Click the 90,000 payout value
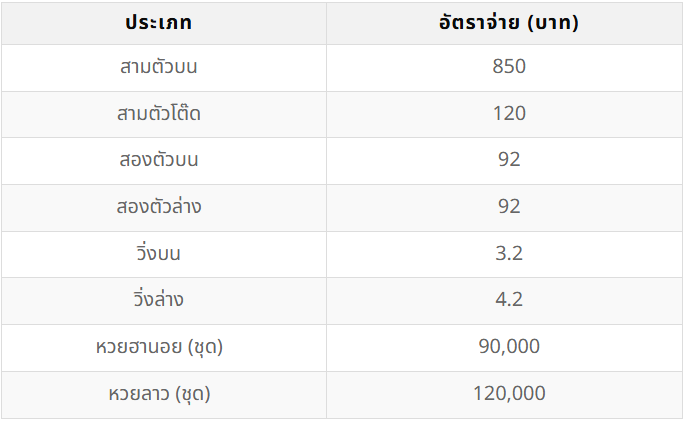The image size is (683, 421). 508,347
